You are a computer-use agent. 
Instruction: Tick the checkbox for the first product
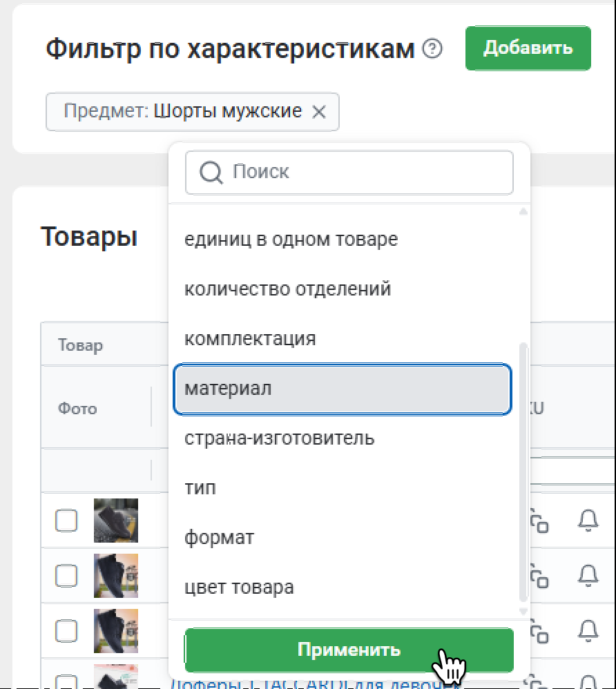pyautogui.click(x=66, y=521)
